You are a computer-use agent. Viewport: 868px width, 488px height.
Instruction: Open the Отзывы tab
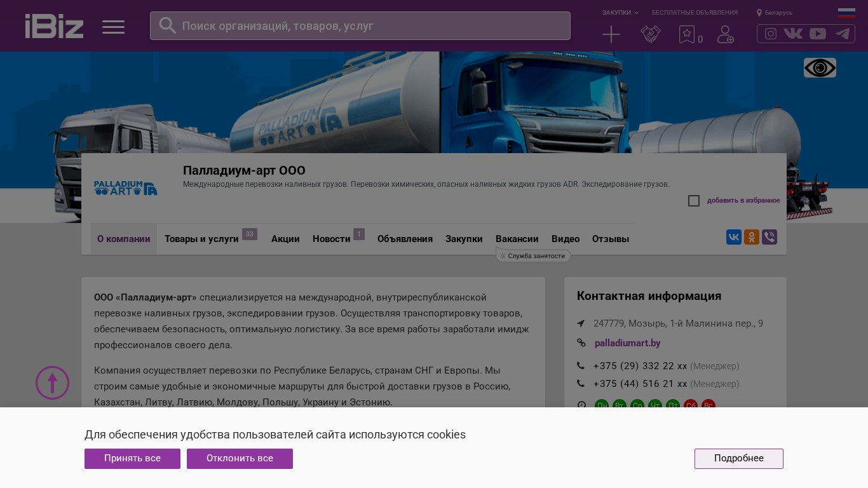(x=611, y=239)
